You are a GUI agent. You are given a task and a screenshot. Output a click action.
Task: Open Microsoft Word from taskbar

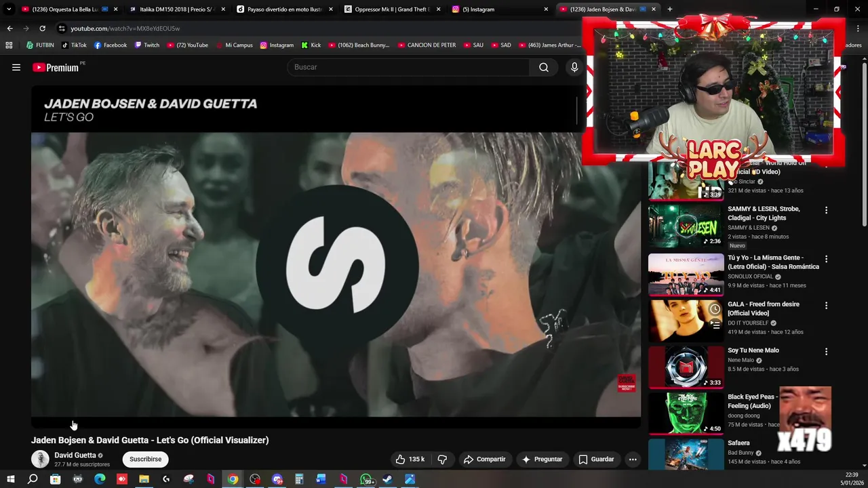[321, 479]
